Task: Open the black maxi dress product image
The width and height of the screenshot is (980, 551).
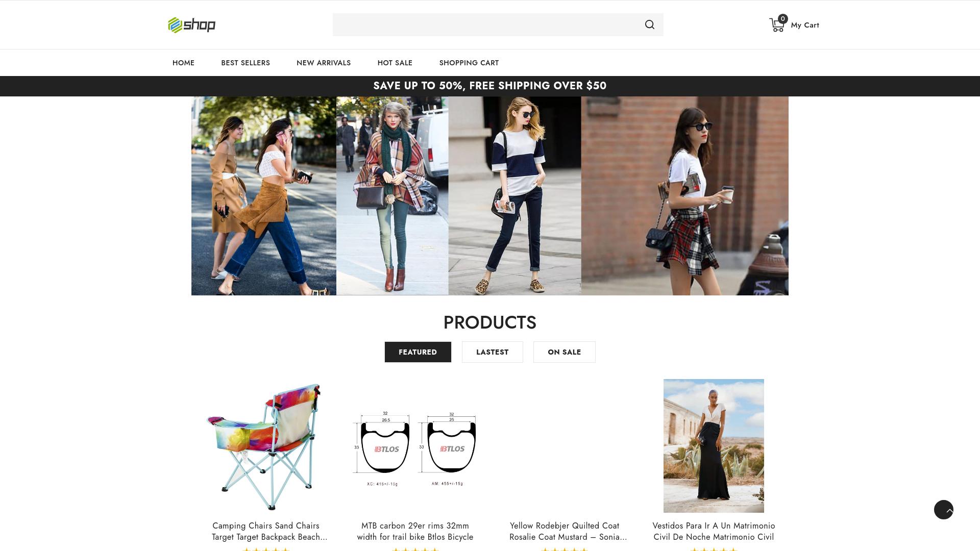Action: click(x=714, y=446)
